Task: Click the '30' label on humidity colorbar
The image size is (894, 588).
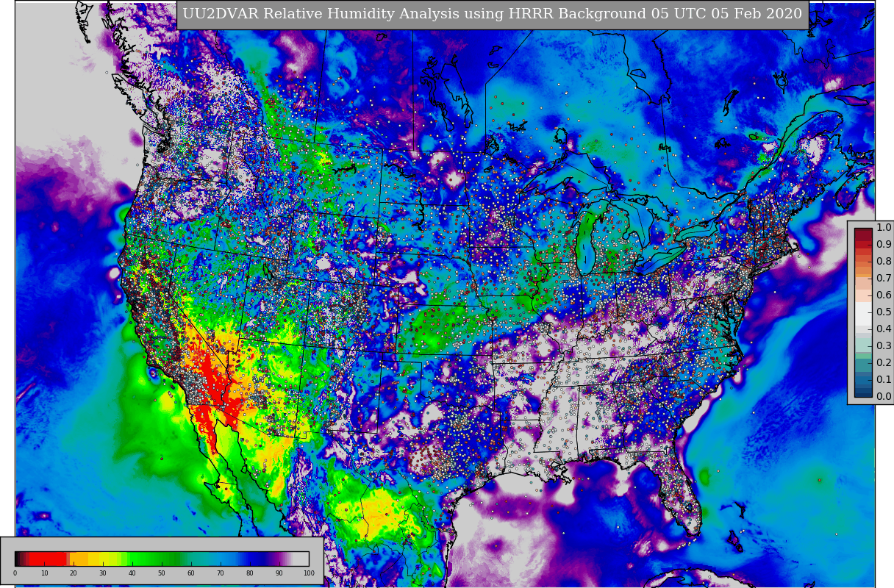Action: pos(103,573)
